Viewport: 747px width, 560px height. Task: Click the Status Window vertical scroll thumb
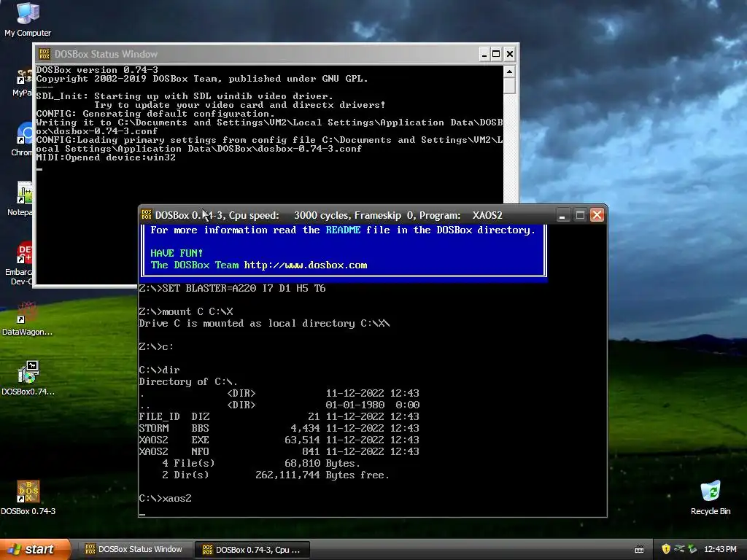point(509,86)
